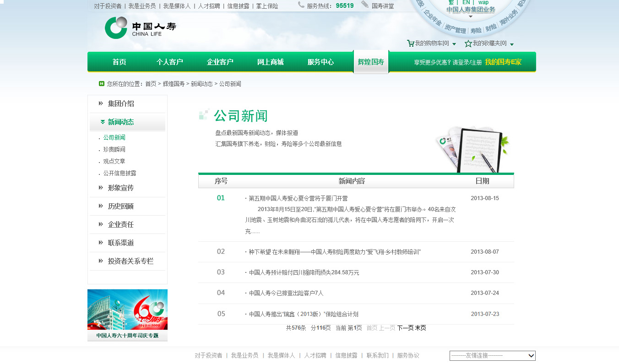Select 公司新闻 in the sidebar submenu
Image resolution: width=619 pixels, height=364 pixels.
click(114, 138)
